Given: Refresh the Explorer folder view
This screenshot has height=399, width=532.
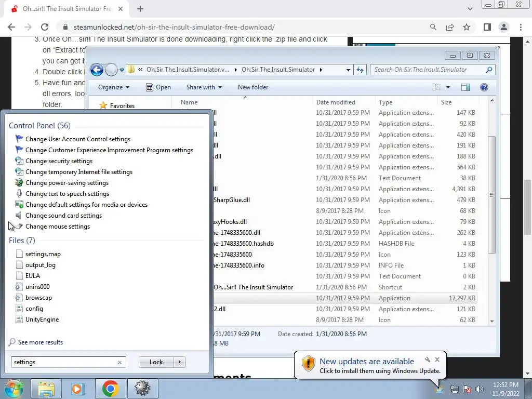Looking at the screenshot, I should (x=360, y=70).
